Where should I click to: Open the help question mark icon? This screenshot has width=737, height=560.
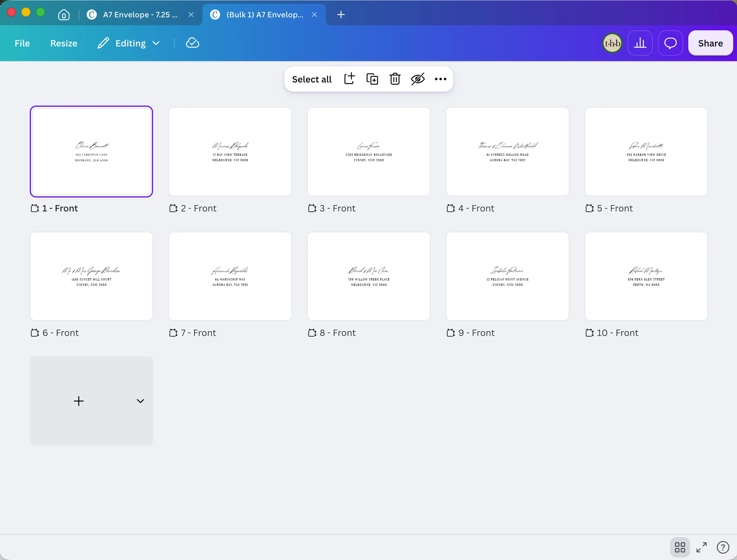(723, 547)
